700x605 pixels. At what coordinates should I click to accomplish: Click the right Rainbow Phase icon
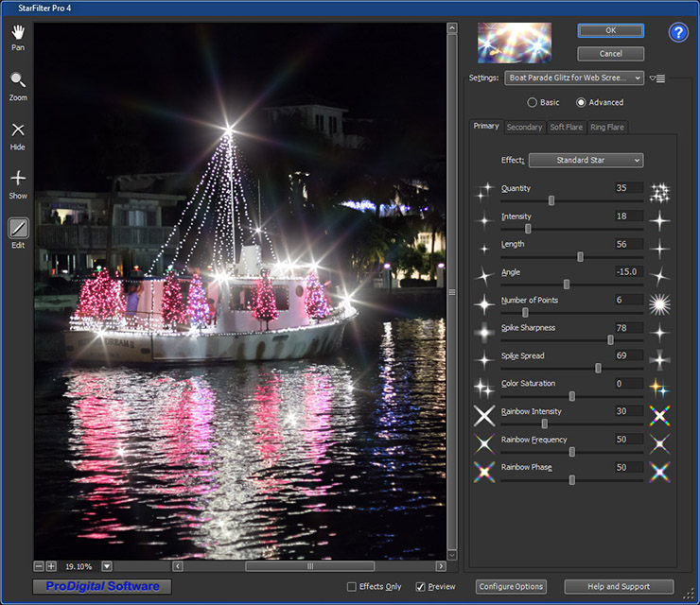tap(659, 472)
